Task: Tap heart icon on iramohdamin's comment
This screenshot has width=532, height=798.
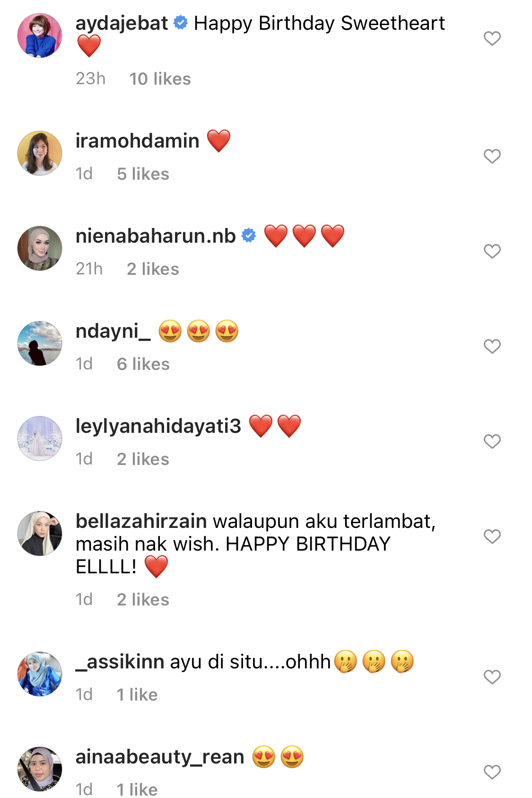Action: pyautogui.click(x=492, y=156)
